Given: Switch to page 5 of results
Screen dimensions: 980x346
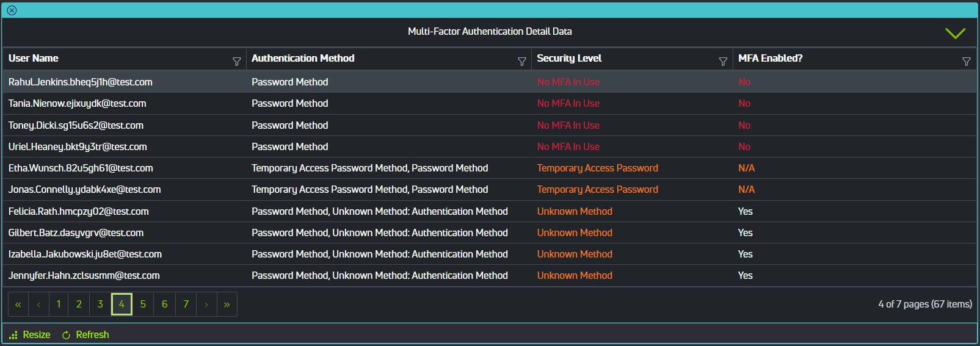Looking at the screenshot, I should [143, 305].
